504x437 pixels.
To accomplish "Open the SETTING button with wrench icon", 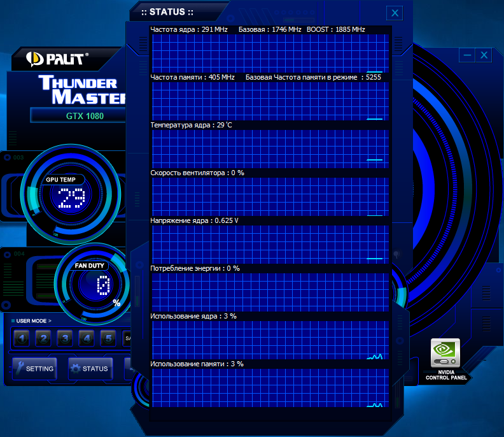I will click(35, 368).
